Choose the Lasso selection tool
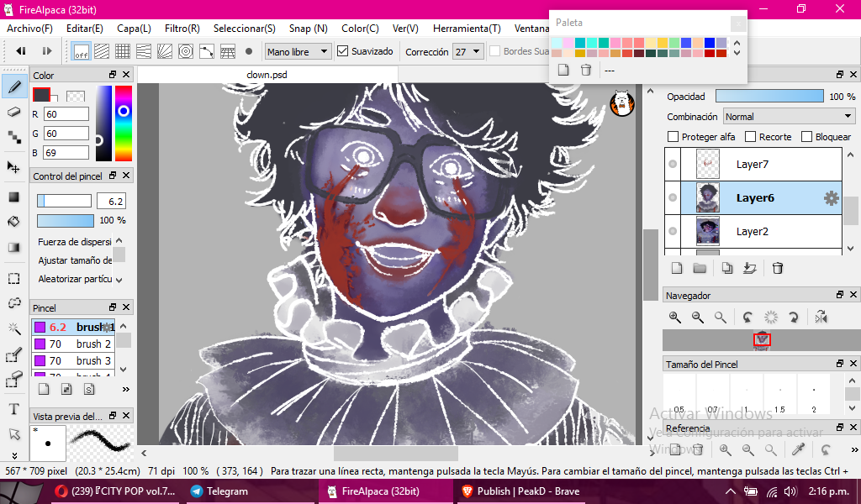 [x=14, y=302]
